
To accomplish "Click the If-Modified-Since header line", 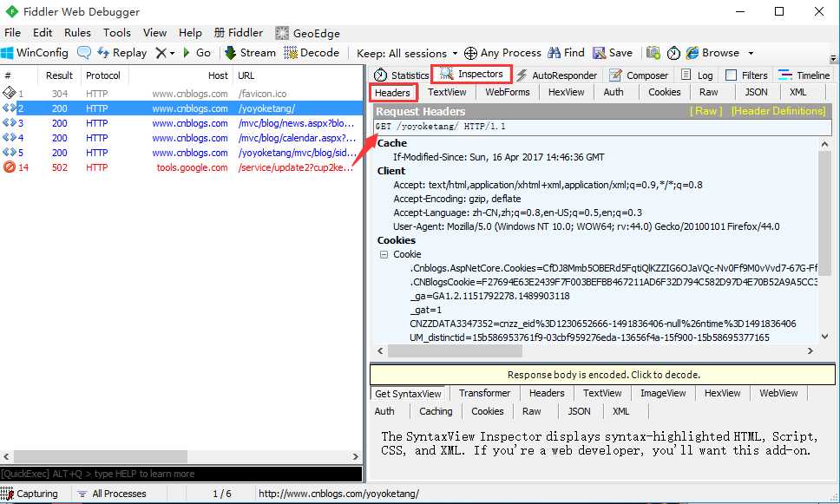I will 498,158.
